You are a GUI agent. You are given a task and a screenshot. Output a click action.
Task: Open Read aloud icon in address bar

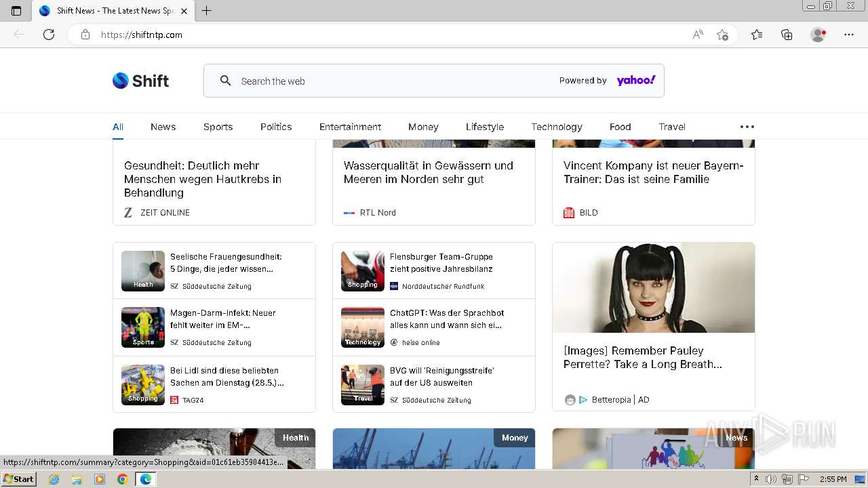[x=698, y=35]
